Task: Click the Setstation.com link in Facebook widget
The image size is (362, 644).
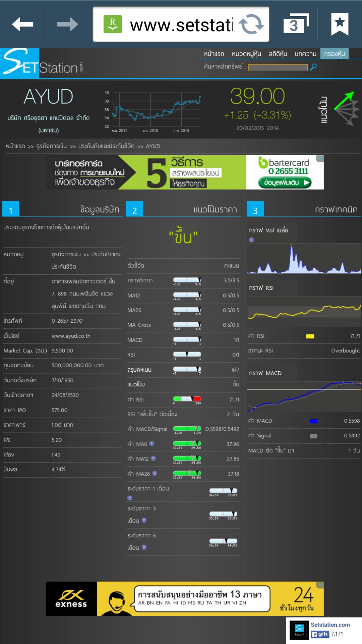Action: coord(330,625)
